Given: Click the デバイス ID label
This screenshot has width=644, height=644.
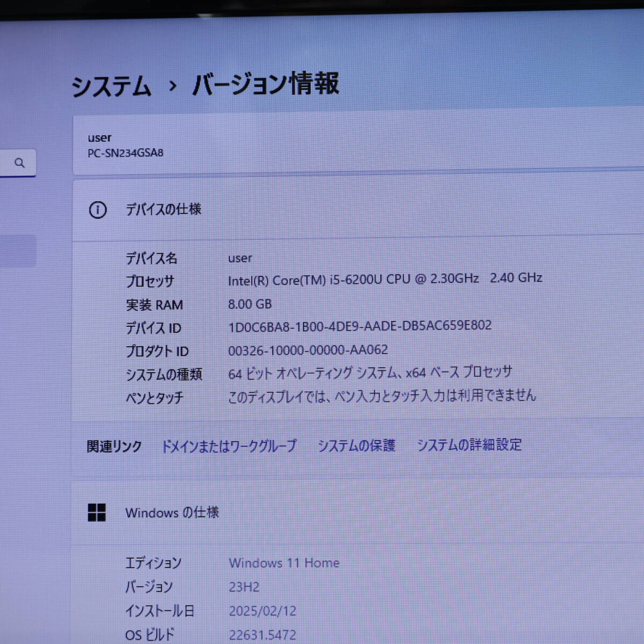Looking at the screenshot, I should [x=153, y=328].
